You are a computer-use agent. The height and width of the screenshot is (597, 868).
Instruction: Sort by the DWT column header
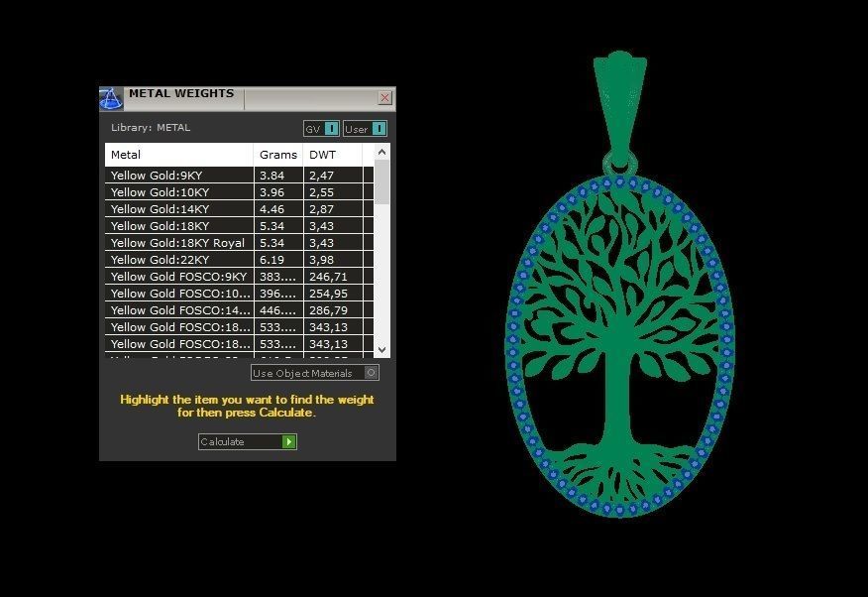click(x=333, y=155)
